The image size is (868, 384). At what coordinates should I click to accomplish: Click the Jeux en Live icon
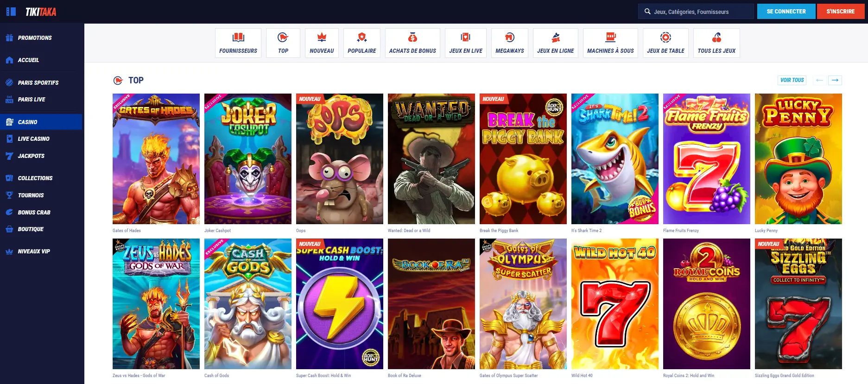(466, 37)
